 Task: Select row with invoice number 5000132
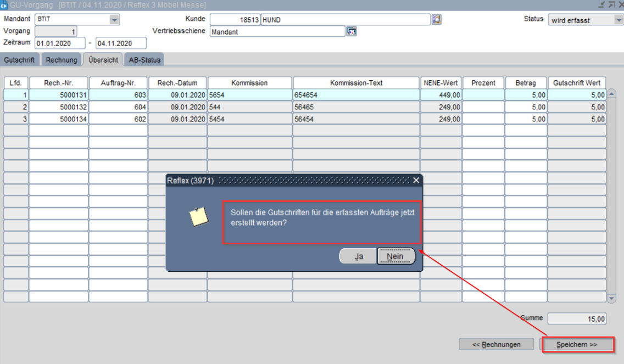(x=59, y=107)
